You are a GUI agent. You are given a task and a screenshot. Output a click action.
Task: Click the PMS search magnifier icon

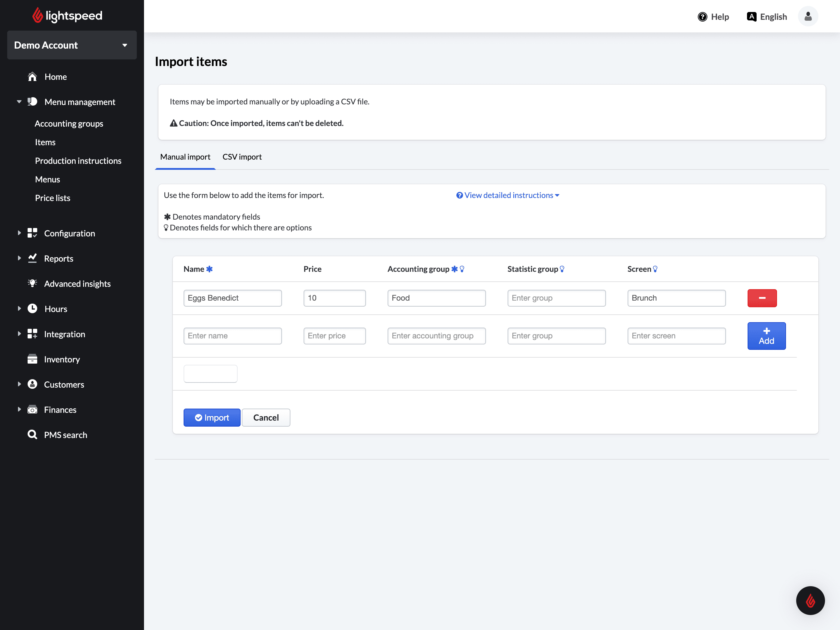[x=32, y=434]
